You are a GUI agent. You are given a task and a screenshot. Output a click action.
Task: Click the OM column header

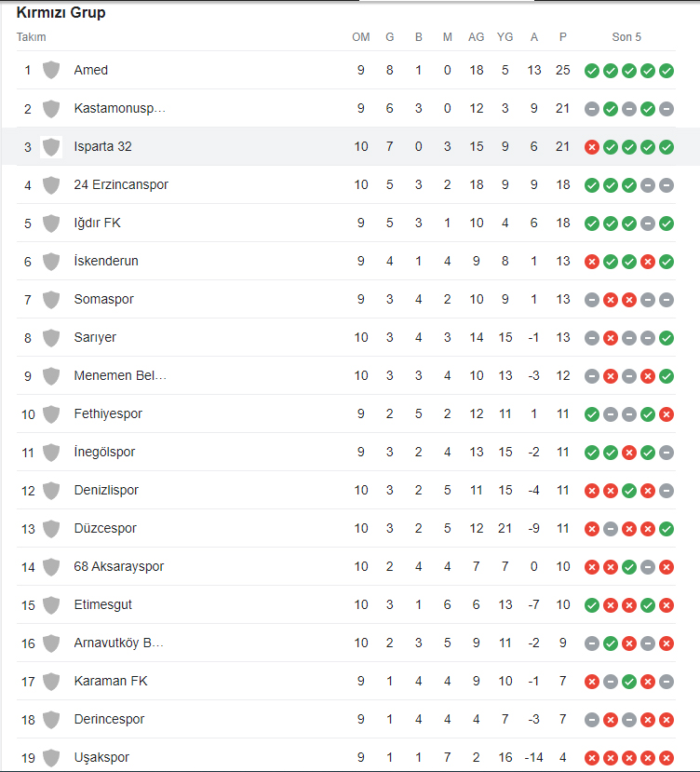[361, 37]
